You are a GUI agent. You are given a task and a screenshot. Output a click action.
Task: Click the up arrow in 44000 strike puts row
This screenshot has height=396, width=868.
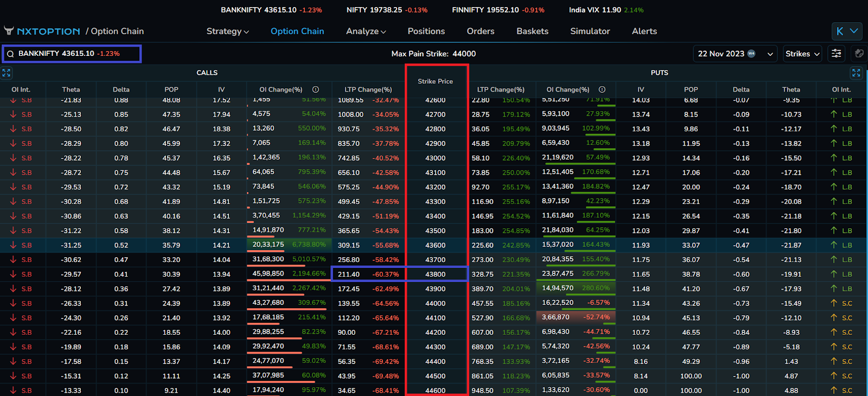(834, 303)
